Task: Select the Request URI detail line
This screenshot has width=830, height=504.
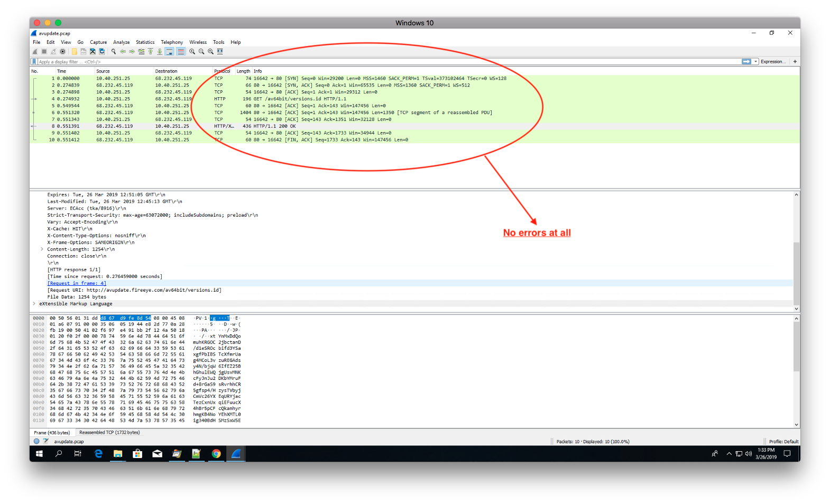Action: [x=134, y=290]
